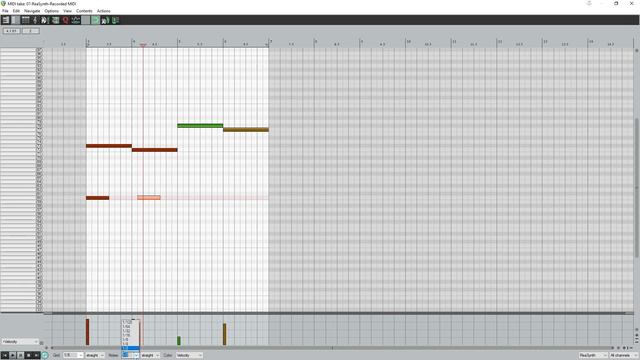Toggle the repeat loop button

point(45,356)
